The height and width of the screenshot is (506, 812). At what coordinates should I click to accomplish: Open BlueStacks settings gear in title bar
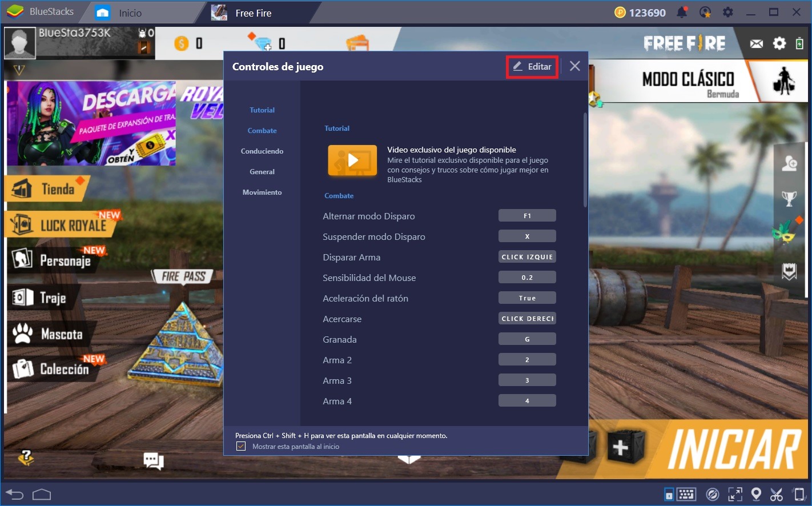click(728, 12)
